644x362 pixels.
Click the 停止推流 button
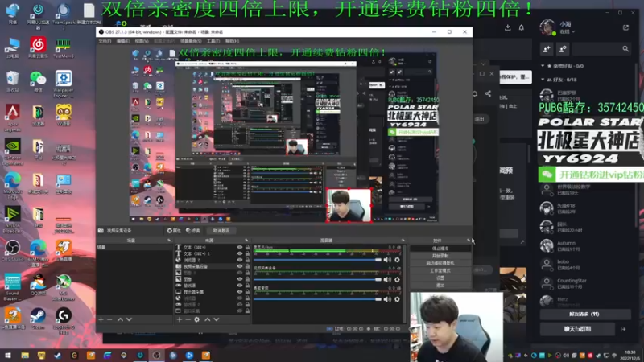tap(440, 249)
